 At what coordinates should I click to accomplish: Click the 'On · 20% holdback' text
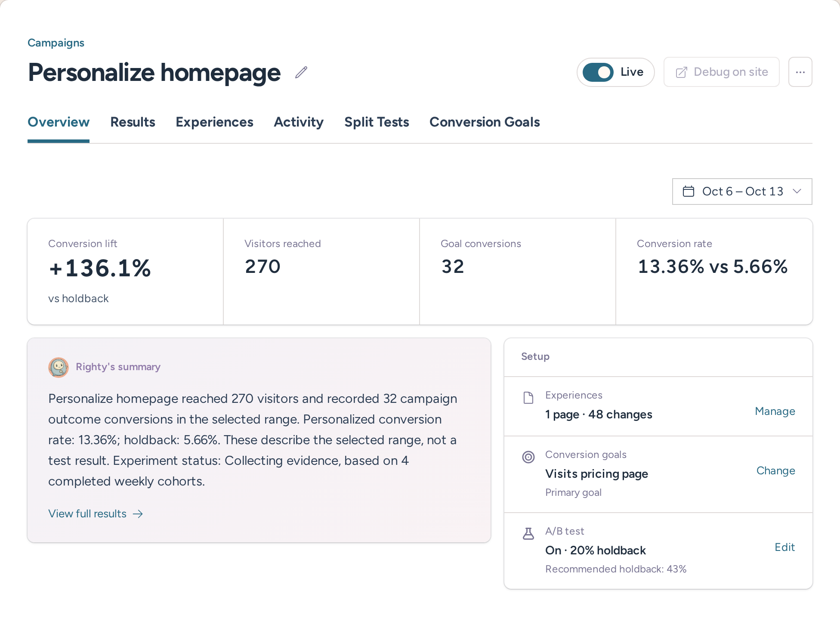(x=596, y=550)
